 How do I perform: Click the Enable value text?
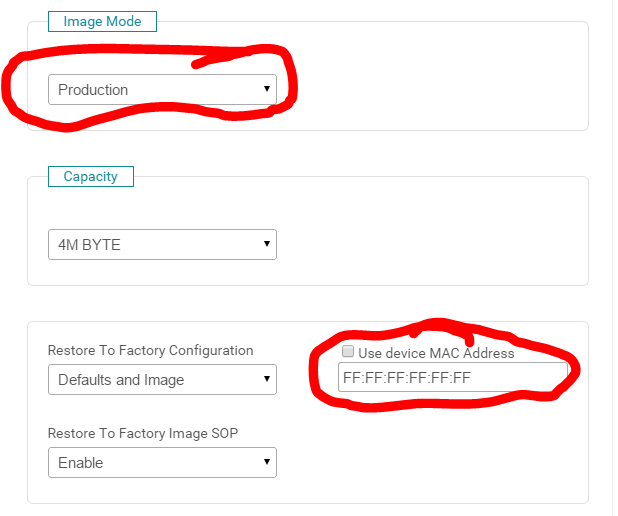coord(80,463)
